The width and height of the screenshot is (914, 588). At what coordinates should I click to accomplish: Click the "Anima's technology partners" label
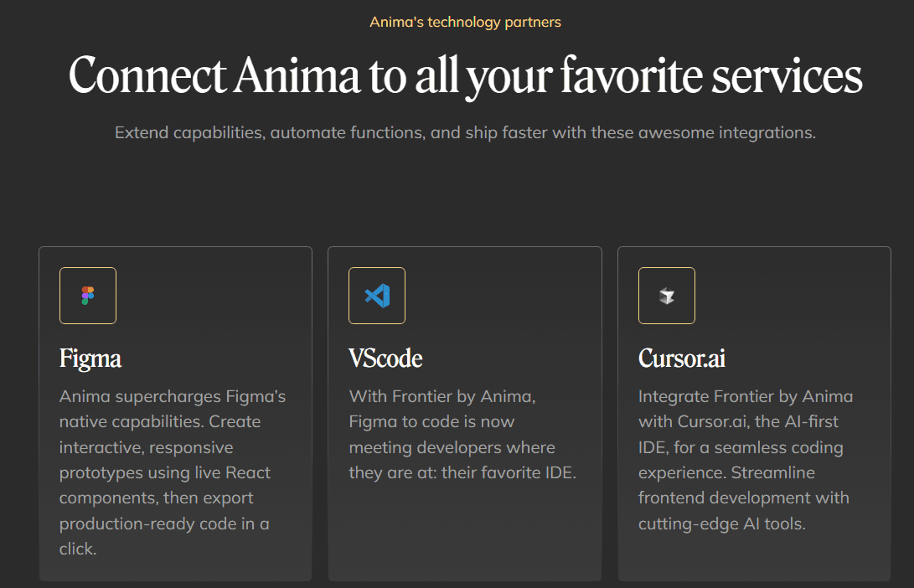pyautogui.click(x=465, y=22)
